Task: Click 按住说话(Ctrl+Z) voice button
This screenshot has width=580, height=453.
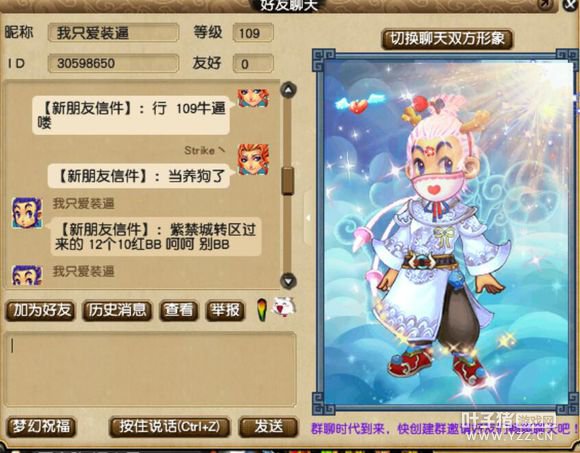Action: pos(170,427)
